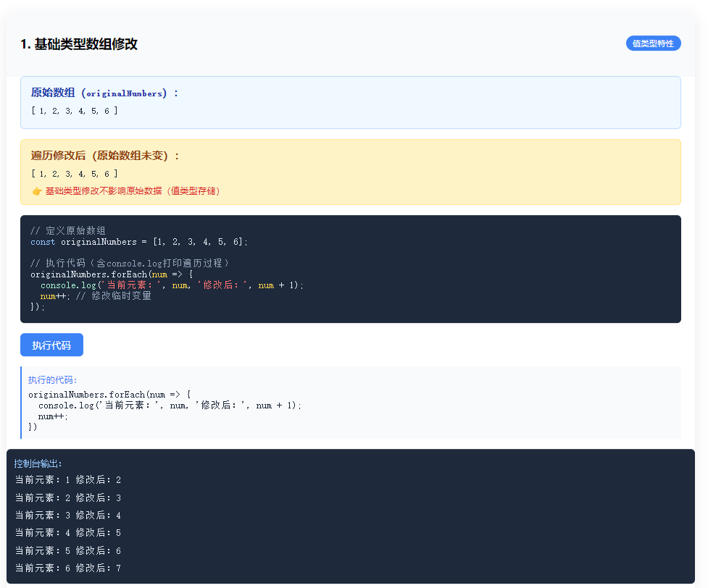The image size is (708, 588).
Task: Click the num++; // 修改临时变量 line
Action: pos(96,296)
